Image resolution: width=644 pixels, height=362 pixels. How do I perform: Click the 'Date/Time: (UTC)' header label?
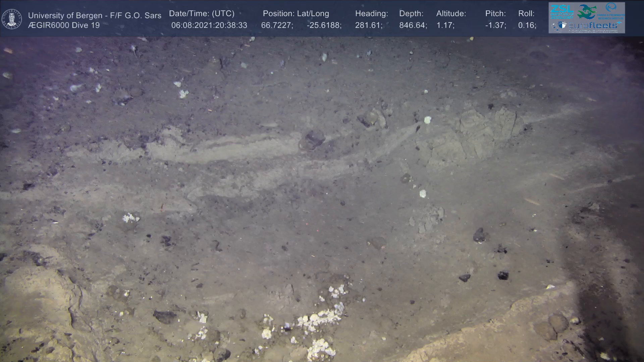point(202,14)
